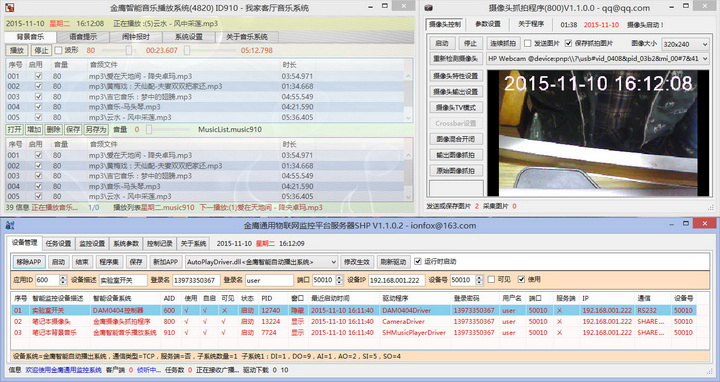Switch to 参数设置 tab in camera window
Viewport: 720px width, 382px height.
coord(488,24)
